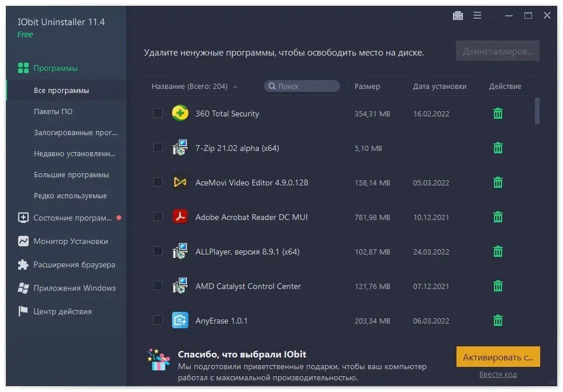The image size is (563, 392).
Task: Click the AnyErase blue camera icon
Action: coord(180,320)
